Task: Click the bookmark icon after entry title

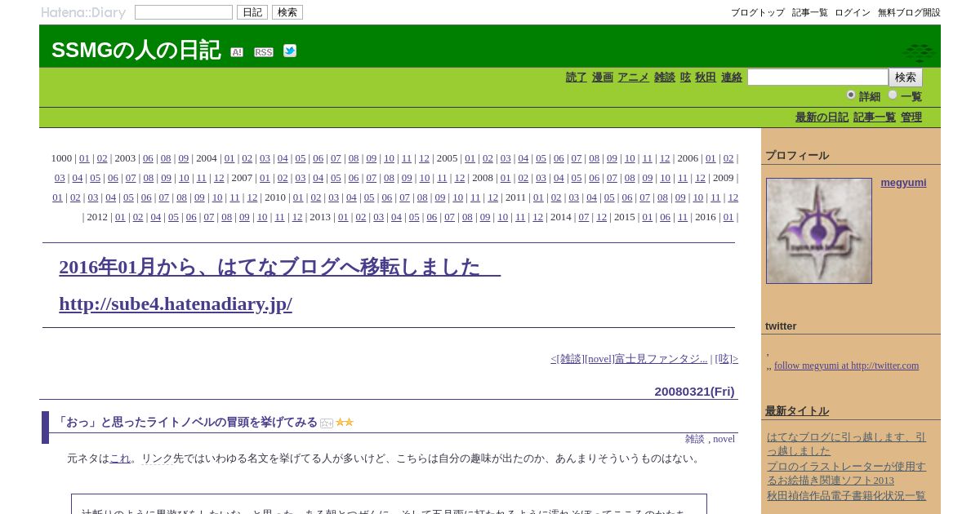Action: [x=327, y=423]
